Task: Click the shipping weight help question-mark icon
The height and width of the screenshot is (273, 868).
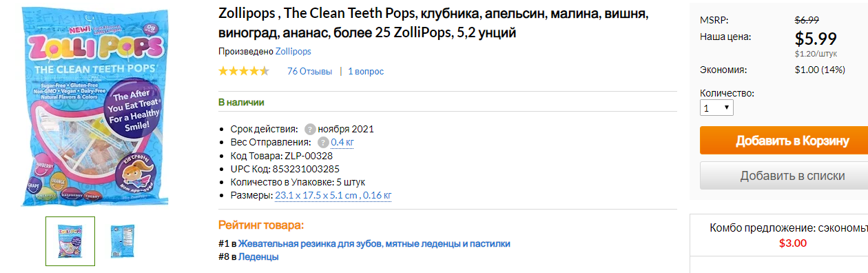Action: tap(323, 142)
